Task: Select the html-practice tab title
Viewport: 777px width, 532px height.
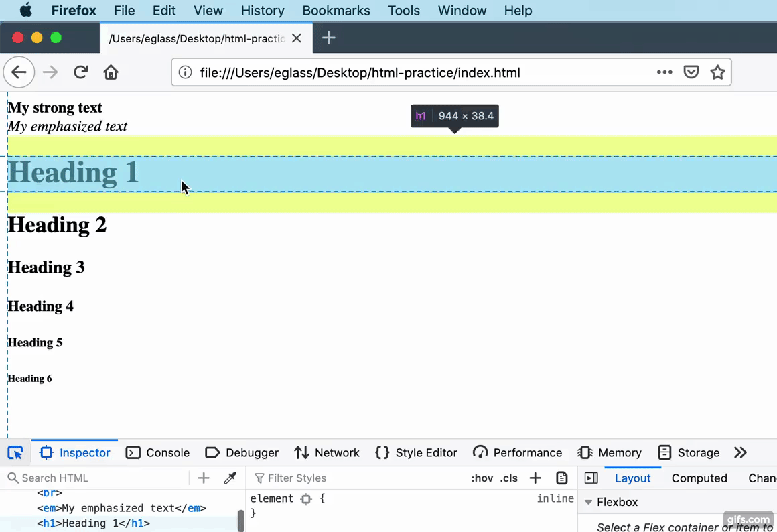Action: click(x=197, y=38)
